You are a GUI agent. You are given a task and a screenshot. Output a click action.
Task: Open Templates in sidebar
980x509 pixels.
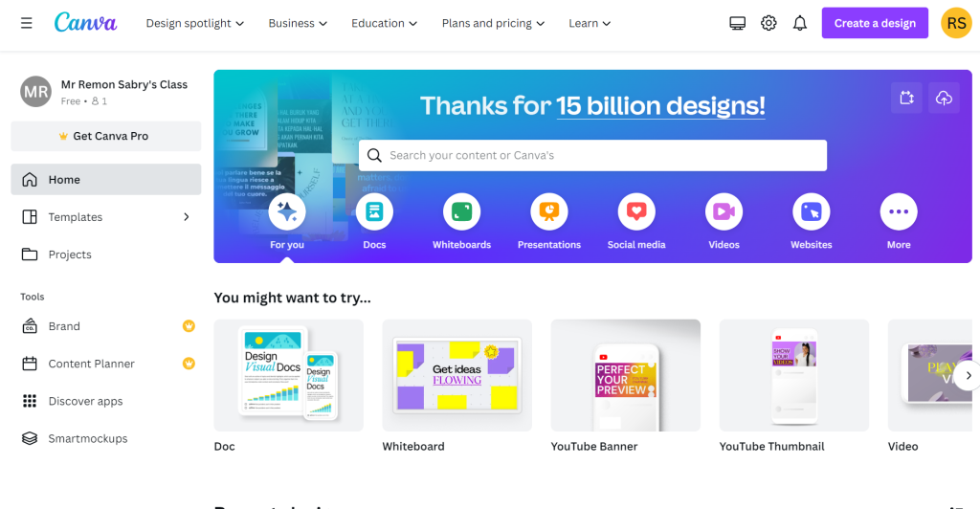(106, 217)
